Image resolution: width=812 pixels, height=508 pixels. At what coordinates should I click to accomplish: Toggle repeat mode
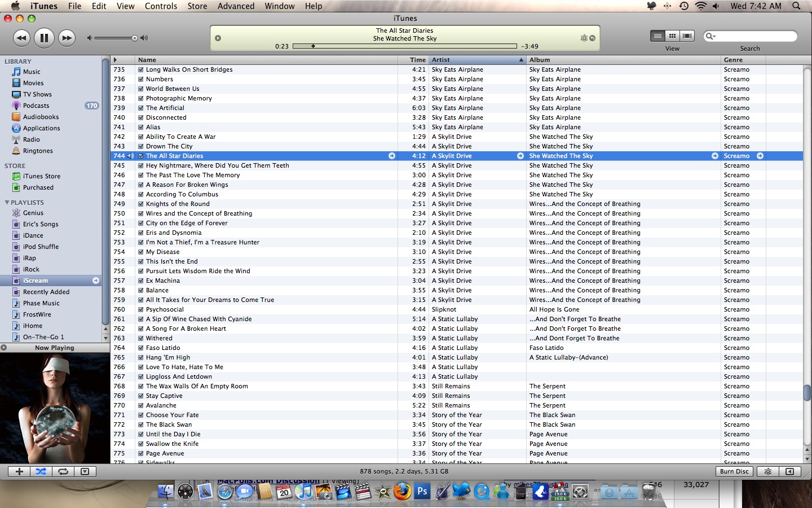pyautogui.click(x=63, y=471)
